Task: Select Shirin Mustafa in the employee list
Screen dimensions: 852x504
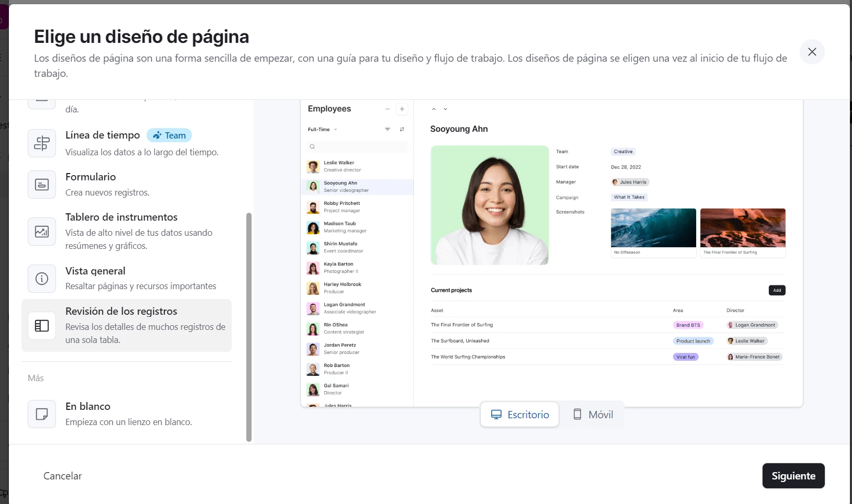Action: point(357,247)
